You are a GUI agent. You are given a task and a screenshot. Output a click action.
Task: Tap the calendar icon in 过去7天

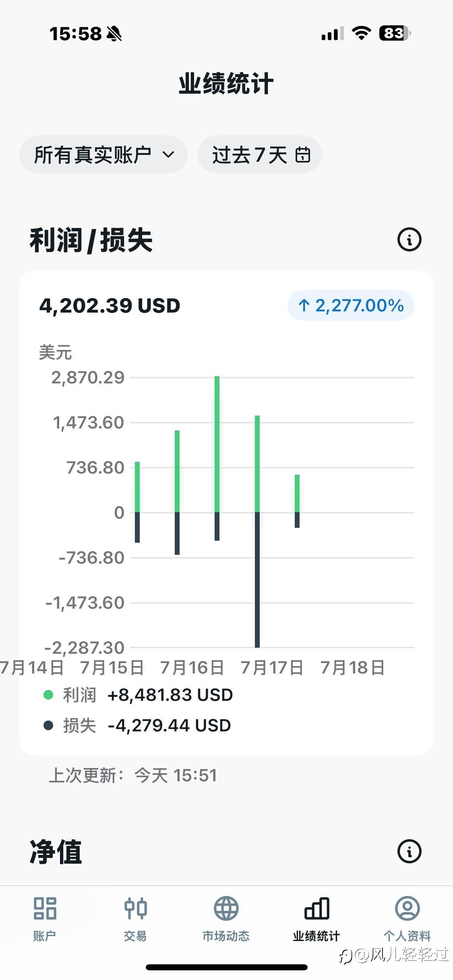click(303, 155)
